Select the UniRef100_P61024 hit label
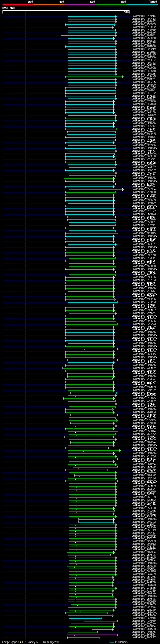The height and width of the screenshot is (644, 160). click(x=143, y=209)
